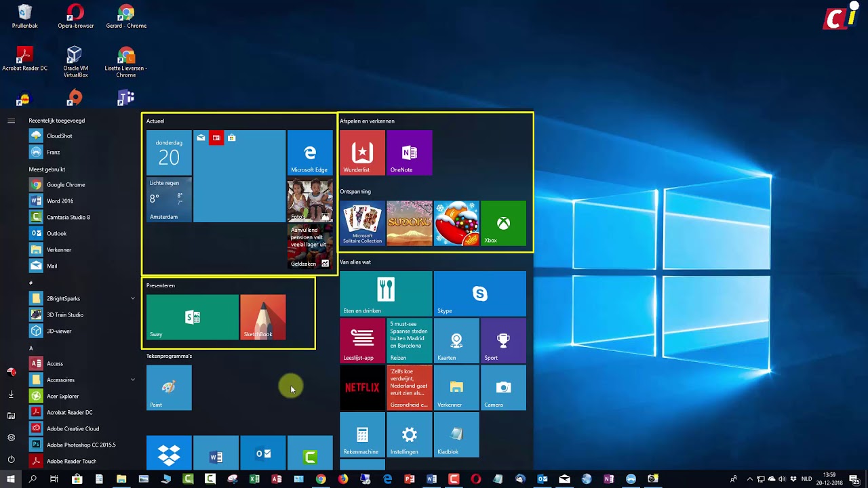Viewport: 868px width, 488px height.
Task: Open Opera-browser desktop shortcut
Action: tap(75, 16)
